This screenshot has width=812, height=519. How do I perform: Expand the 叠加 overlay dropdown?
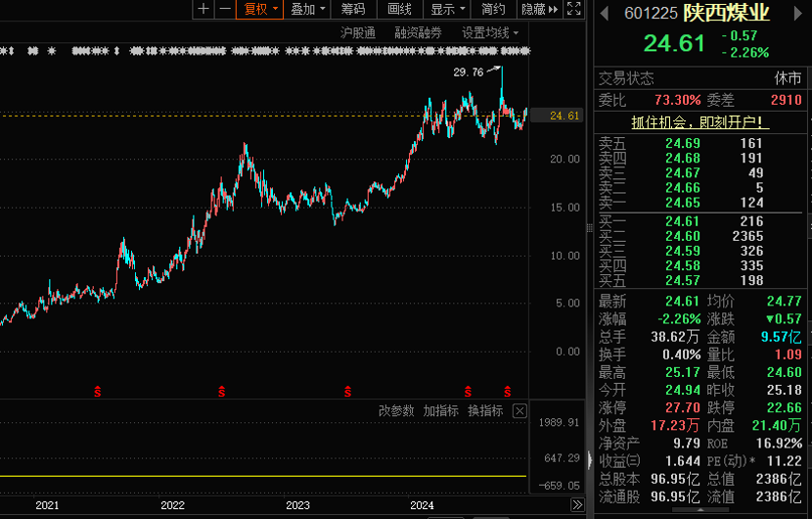click(307, 9)
